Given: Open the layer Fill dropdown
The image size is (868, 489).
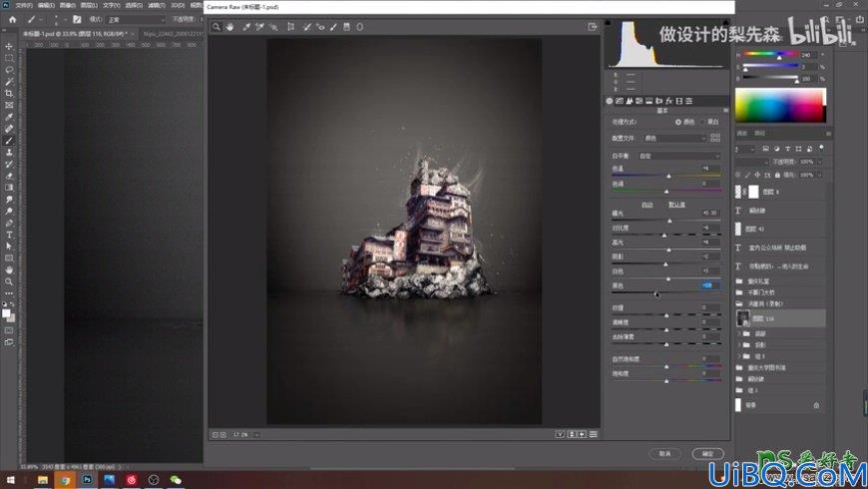Looking at the screenshot, I should pyautogui.click(x=820, y=175).
